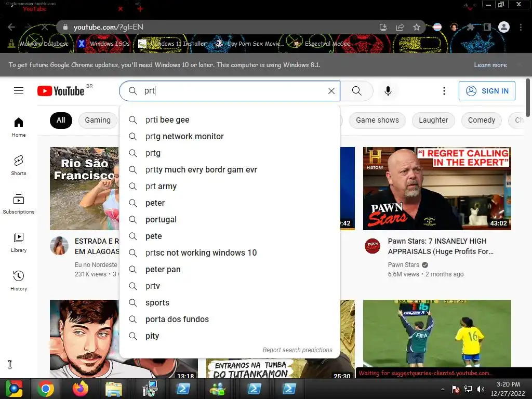The height and width of the screenshot is (399, 532).
Task: Choose the "prtg" suggestion
Action: tap(230, 153)
